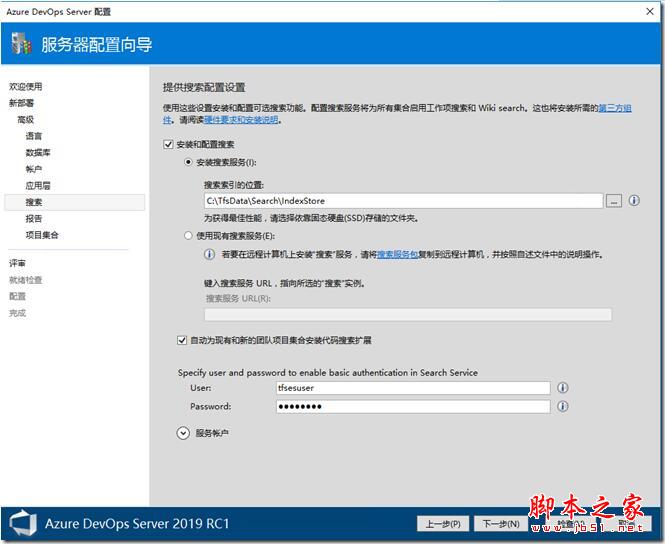Click the 搜索索引的位置 label
This screenshot has width=665, height=546.
point(234,185)
